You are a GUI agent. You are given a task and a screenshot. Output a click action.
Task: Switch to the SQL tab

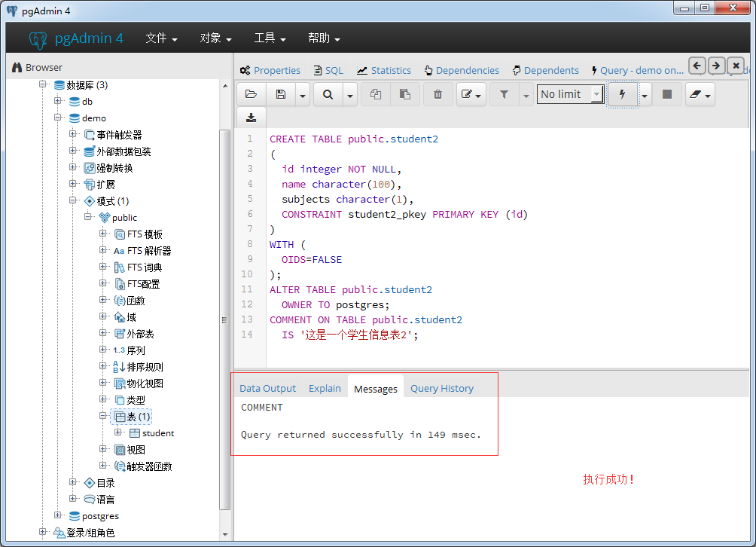(x=328, y=70)
